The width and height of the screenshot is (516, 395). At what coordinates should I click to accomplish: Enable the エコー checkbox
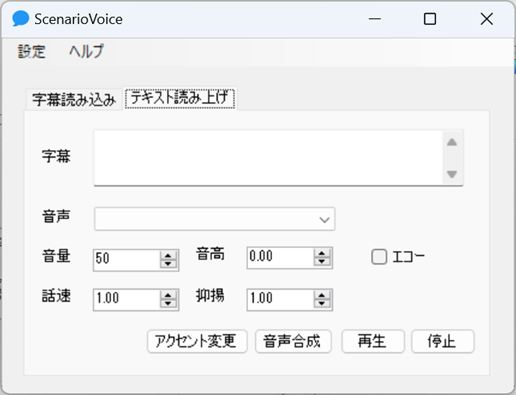[379, 257]
